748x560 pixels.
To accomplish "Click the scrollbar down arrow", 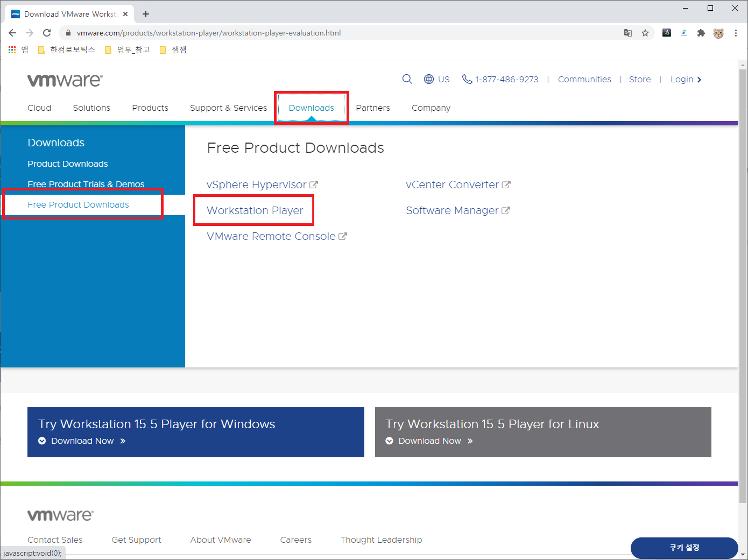I will click(x=743, y=554).
